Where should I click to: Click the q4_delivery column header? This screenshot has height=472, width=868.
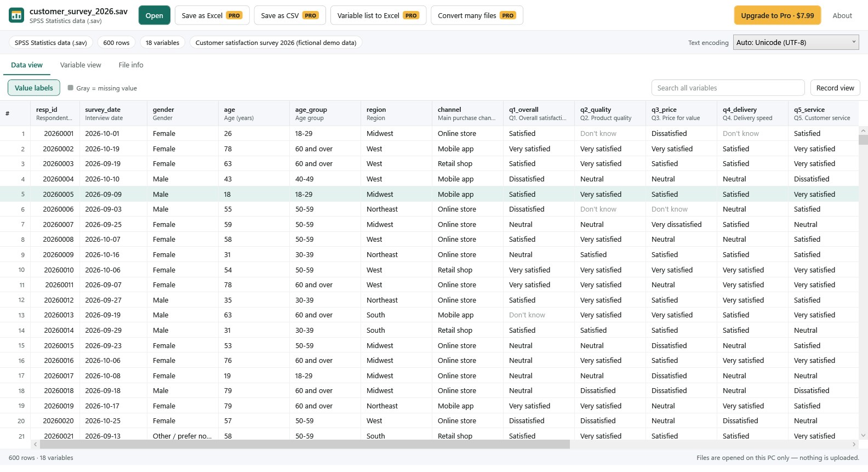[x=752, y=113]
